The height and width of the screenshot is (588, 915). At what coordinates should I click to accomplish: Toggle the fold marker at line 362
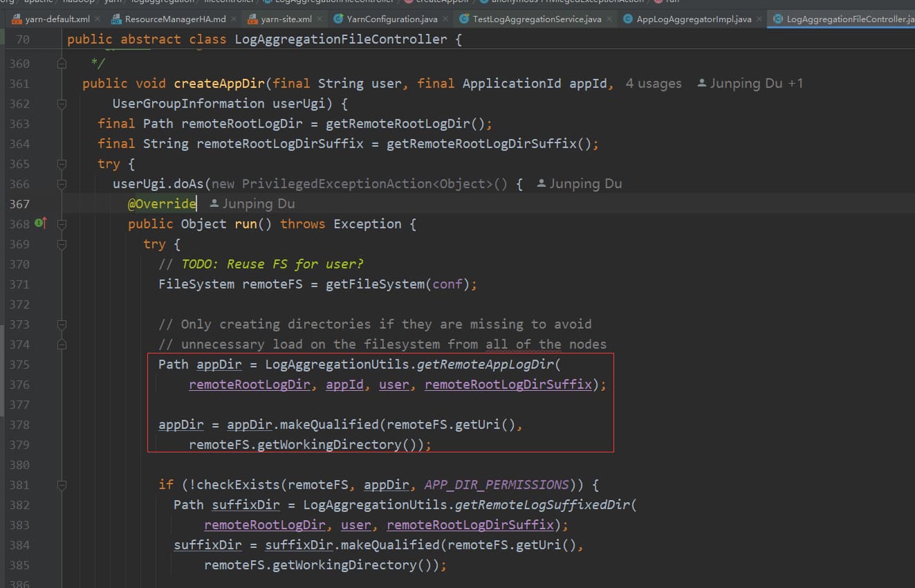(x=62, y=104)
